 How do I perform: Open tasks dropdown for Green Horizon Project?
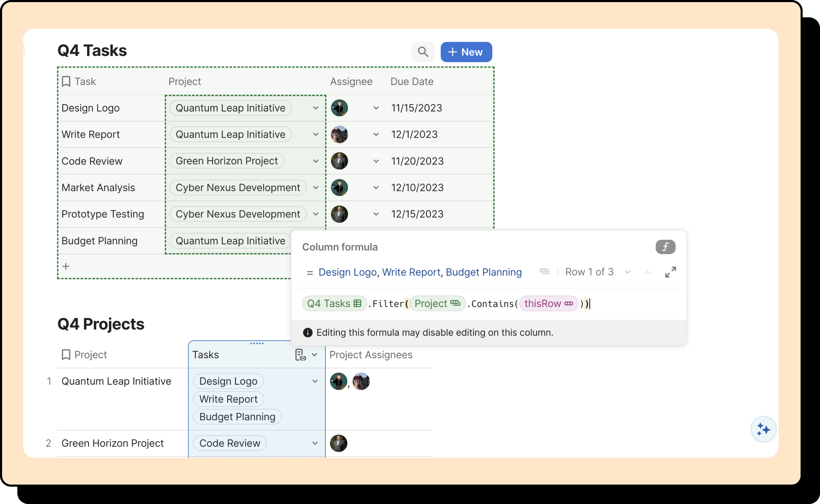(315, 443)
